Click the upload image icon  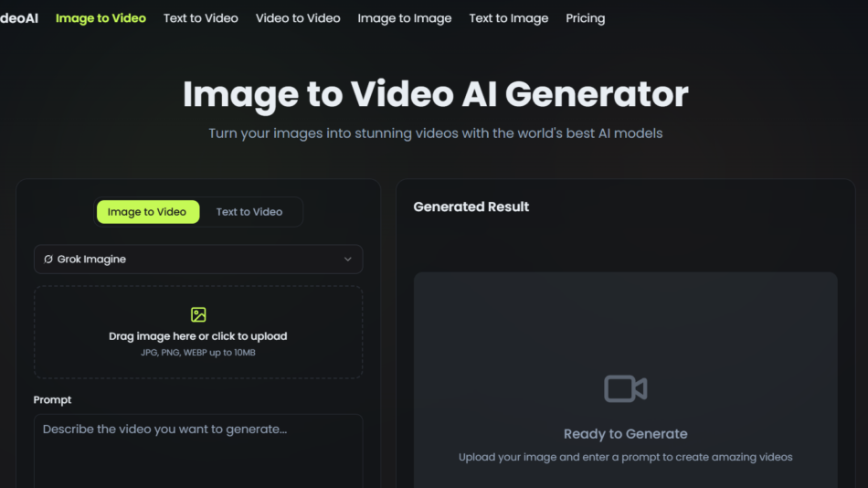(x=198, y=315)
